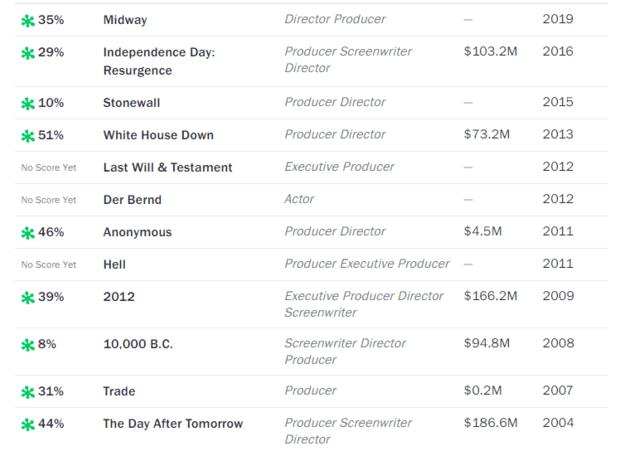Open The Day After Tomorrow movie page
This screenshot has height=451, width=620.
[173, 424]
